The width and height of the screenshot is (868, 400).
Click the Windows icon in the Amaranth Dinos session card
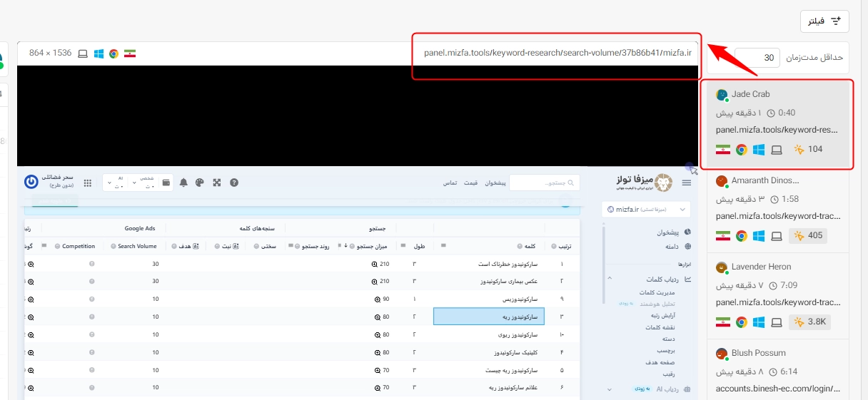pos(759,236)
